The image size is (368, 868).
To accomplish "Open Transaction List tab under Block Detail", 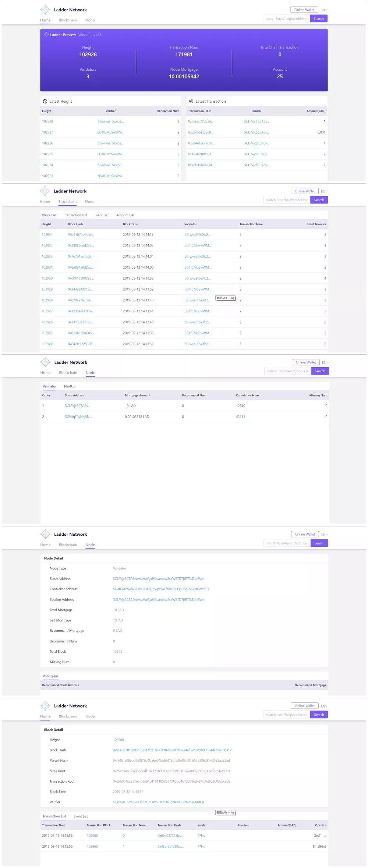I will click(54, 816).
